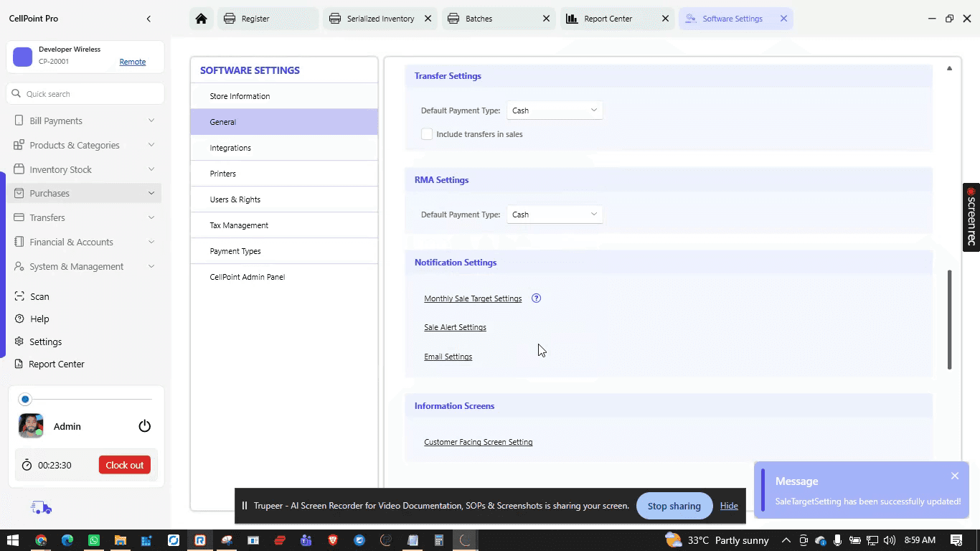Open CellPoint Admin Panel settings
This screenshot has height=551, width=980.
click(x=284, y=277)
